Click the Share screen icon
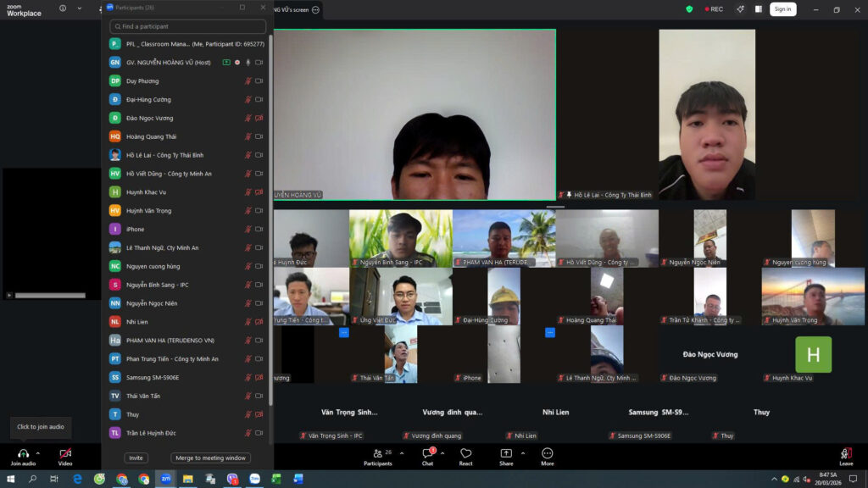868x488 pixels. click(x=506, y=454)
